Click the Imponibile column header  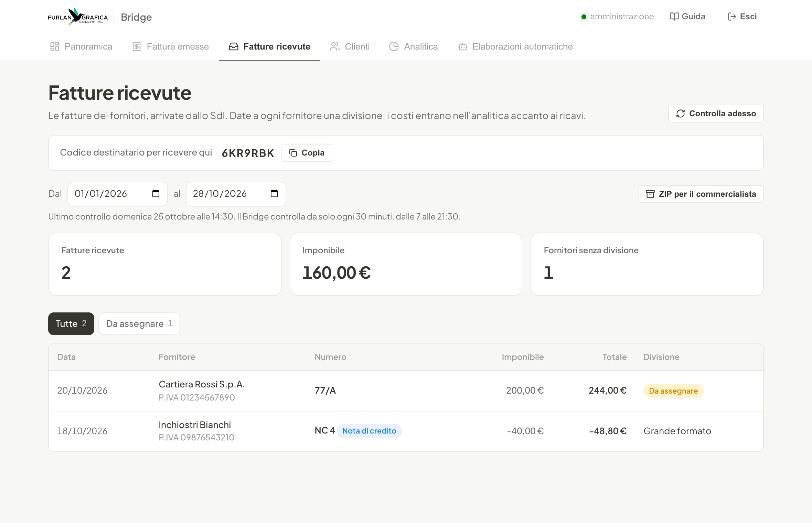(x=523, y=357)
